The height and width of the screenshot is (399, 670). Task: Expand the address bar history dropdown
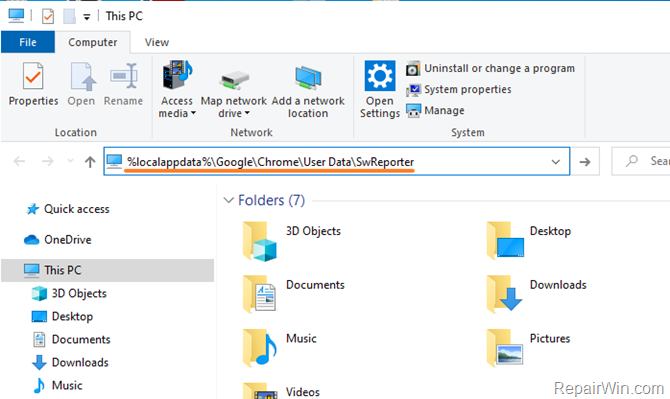(x=555, y=162)
